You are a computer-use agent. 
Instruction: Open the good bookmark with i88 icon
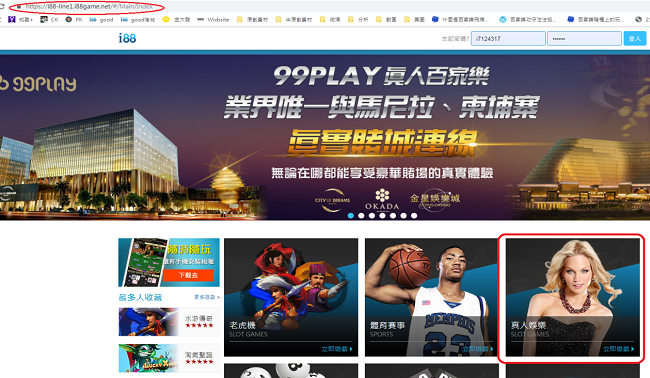pos(101,19)
